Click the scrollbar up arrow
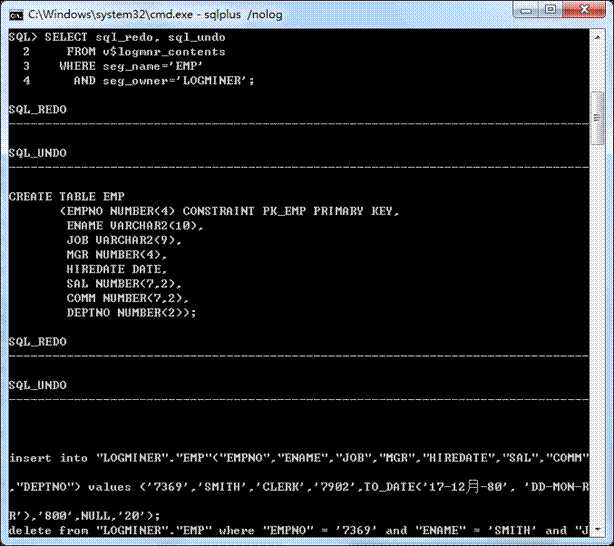Screen dimensions: 614x546 (x=597, y=38)
